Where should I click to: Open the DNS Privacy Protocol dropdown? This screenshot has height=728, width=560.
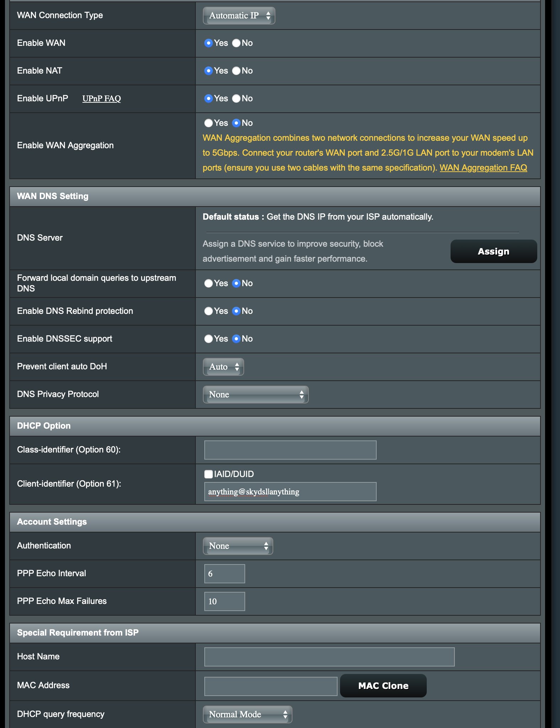coord(255,395)
